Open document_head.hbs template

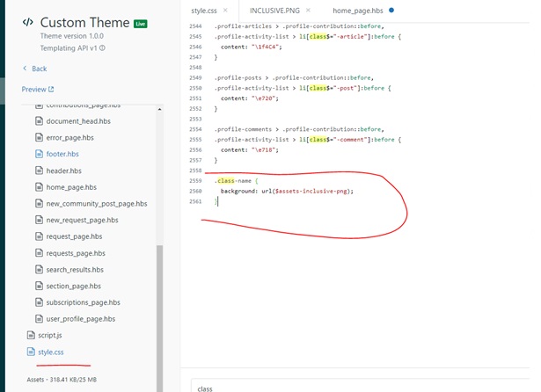(77, 121)
